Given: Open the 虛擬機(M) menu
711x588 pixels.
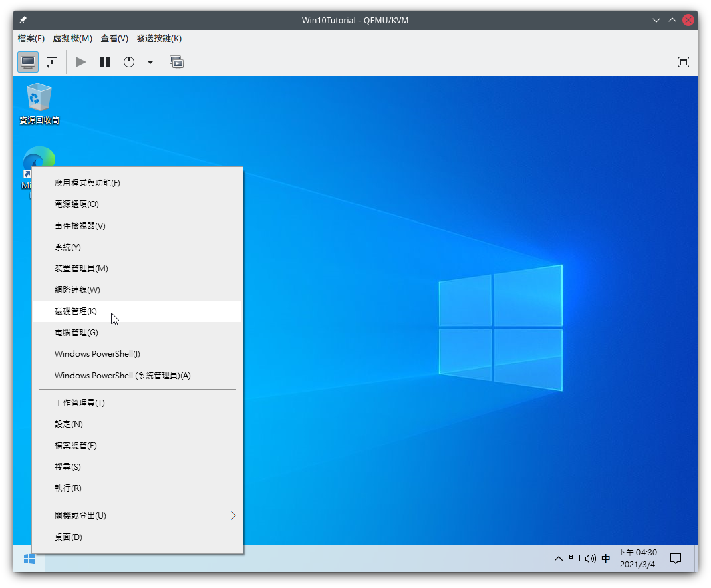Looking at the screenshot, I should pos(73,39).
